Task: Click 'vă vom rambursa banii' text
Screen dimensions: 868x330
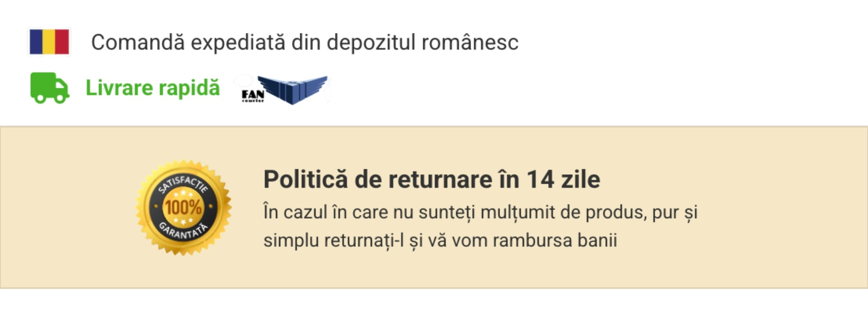Action: pyautogui.click(x=522, y=240)
